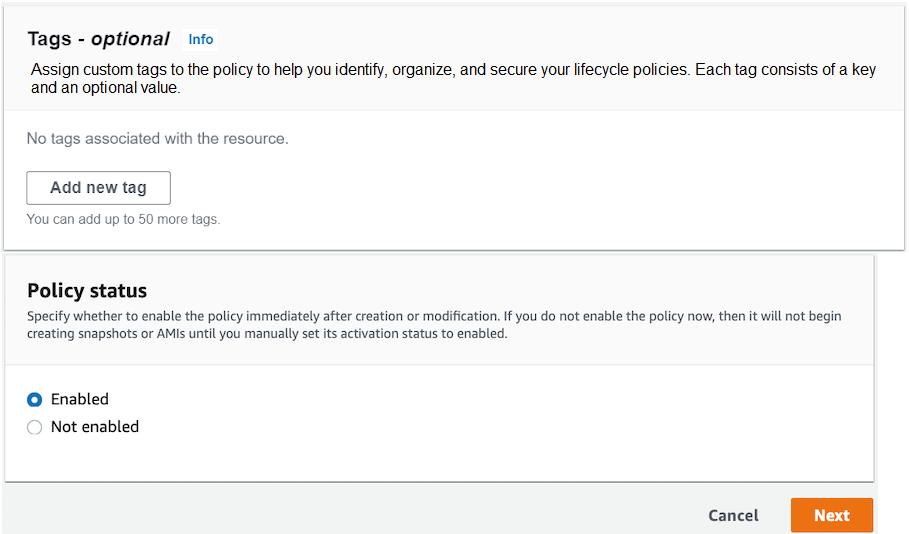The height and width of the screenshot is (534, 909).
Task: Click the 'Not enabled' option label text
Action: (95, 427)
